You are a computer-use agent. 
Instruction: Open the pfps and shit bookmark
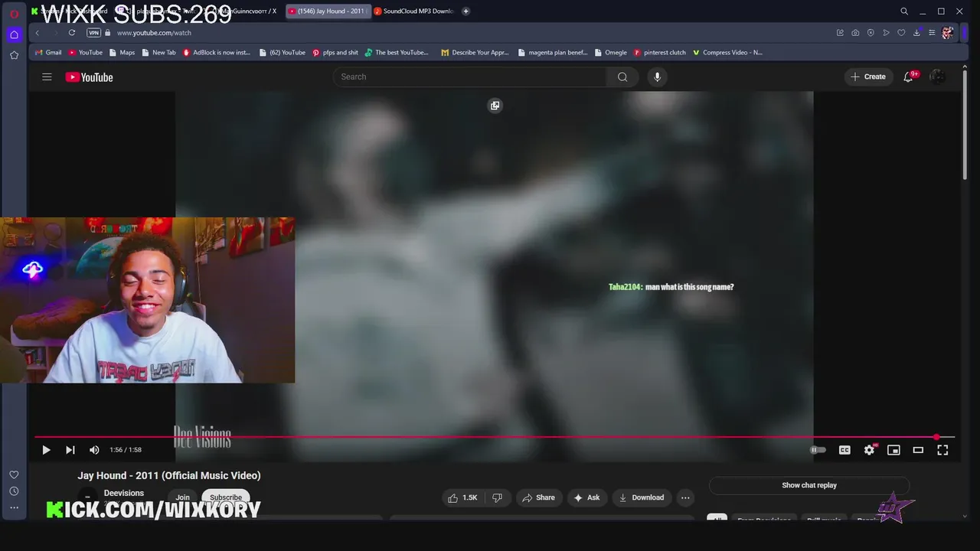335,53
